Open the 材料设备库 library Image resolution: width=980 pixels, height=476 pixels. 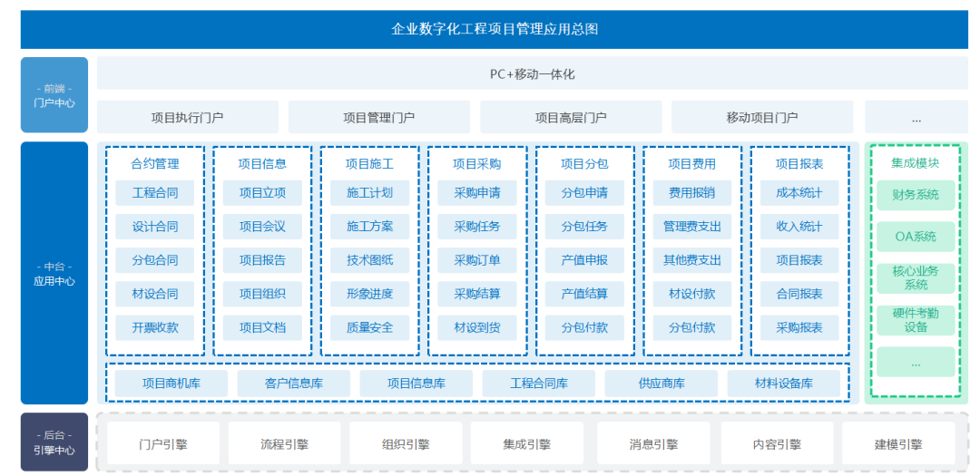(784, 383)
